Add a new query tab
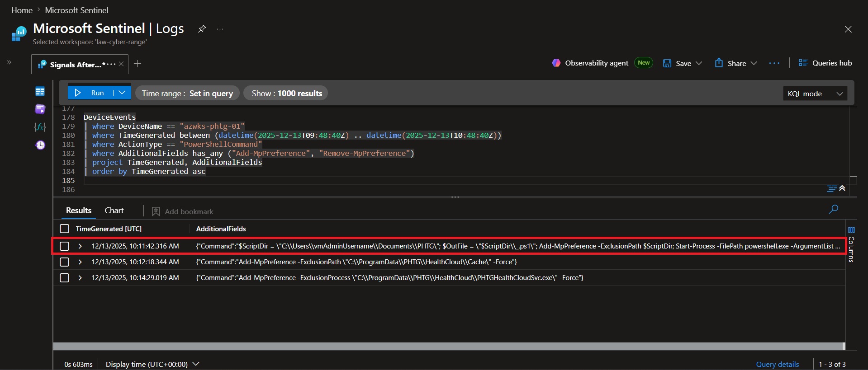The height and width of the screenshot is (370, 868). [x=138, y=64]
